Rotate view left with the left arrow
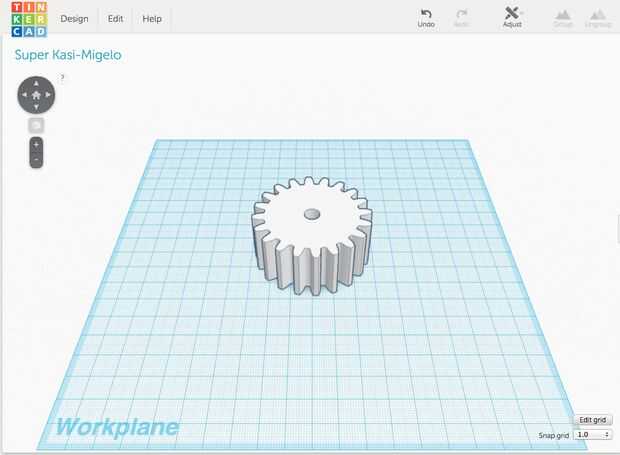This screenshot has height=455, width=620. coord(25,95)
